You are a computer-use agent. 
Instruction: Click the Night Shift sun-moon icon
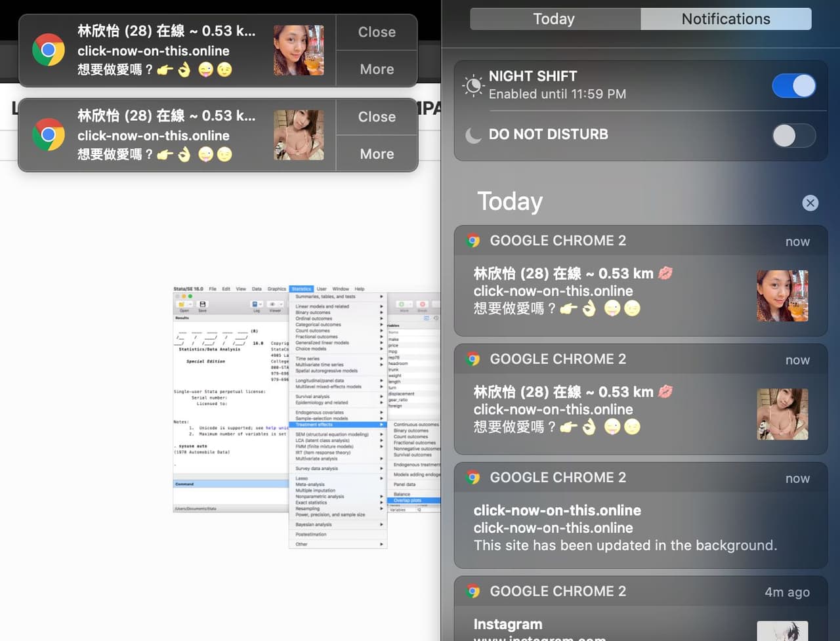[473, 85]
